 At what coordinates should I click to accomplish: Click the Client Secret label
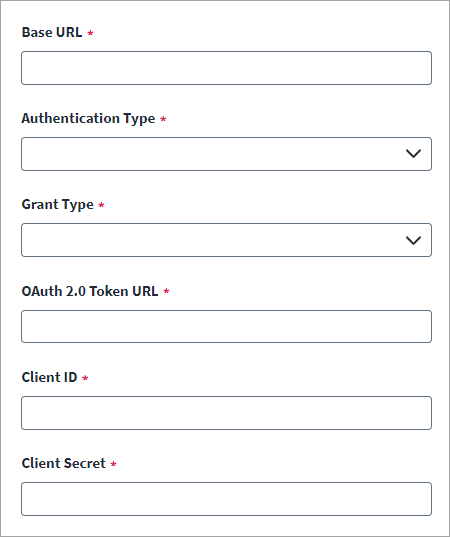click(x=63, y=463)
